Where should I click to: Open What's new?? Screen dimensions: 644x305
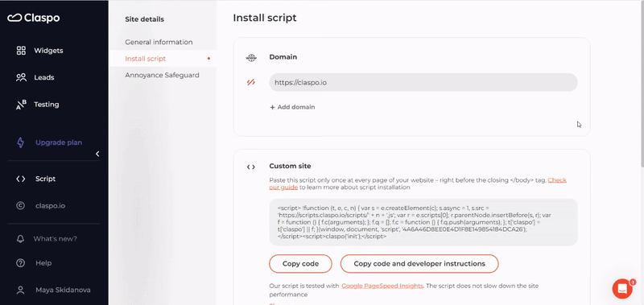tap(55, 239)
